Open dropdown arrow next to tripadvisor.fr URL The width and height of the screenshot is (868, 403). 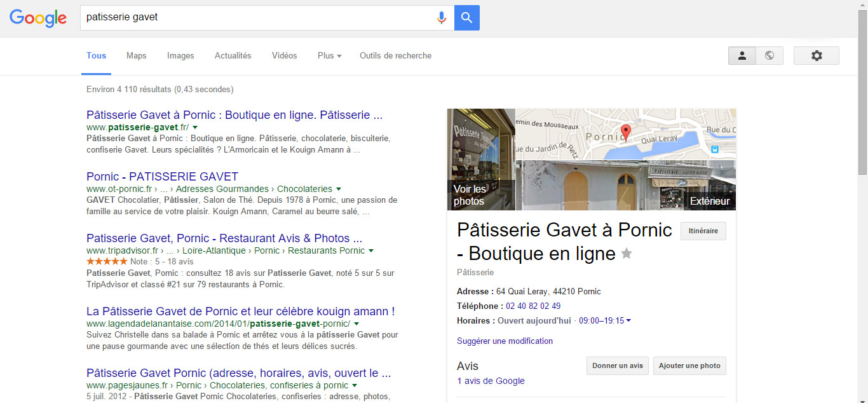(x=371, y=250)
